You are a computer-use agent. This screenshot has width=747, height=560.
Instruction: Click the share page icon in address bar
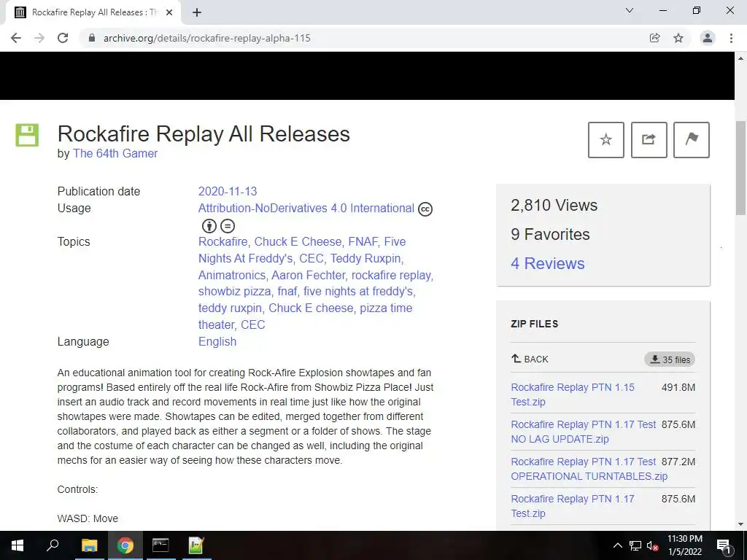[x=654, y=38]
